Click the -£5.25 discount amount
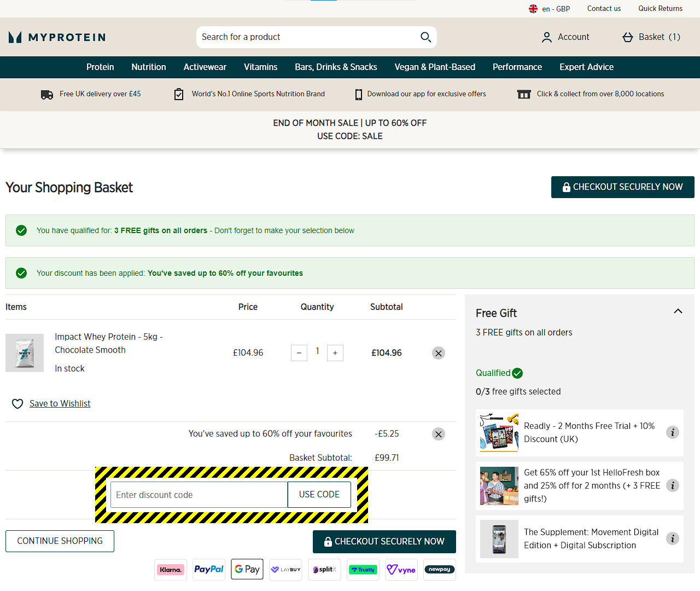 [387, 434]
